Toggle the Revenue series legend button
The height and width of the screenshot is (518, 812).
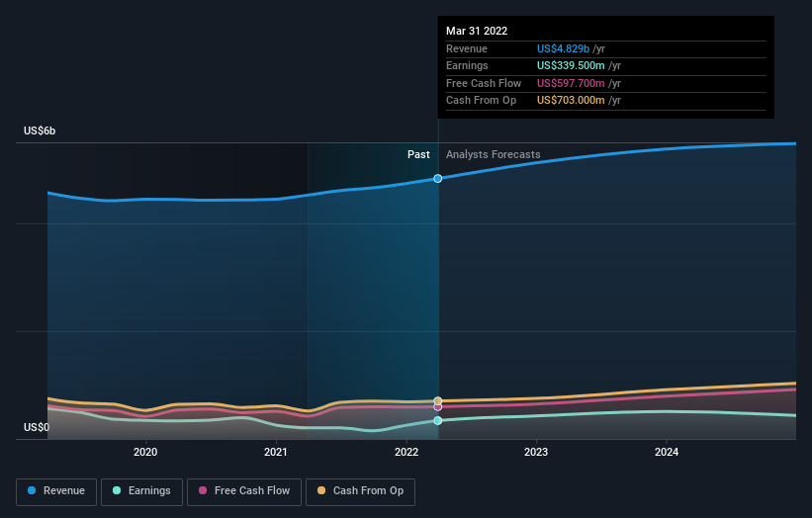(56, 491)
